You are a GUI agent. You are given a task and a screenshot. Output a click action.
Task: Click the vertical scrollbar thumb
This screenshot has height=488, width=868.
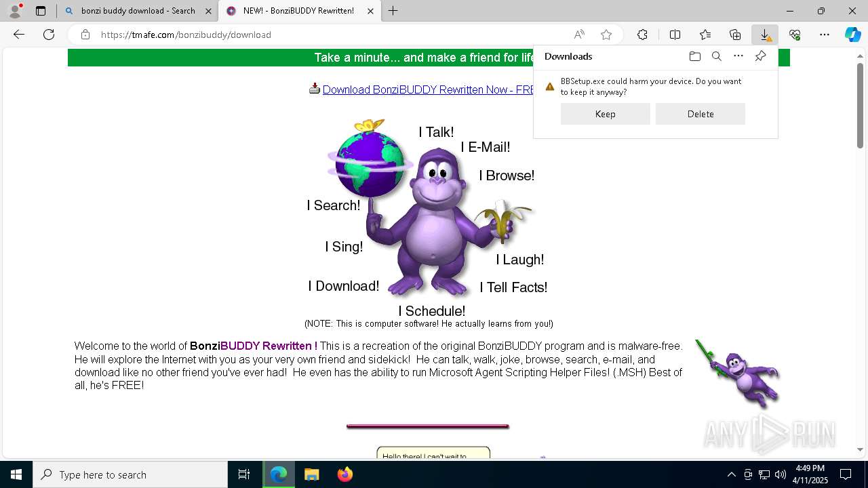point(860,107)
